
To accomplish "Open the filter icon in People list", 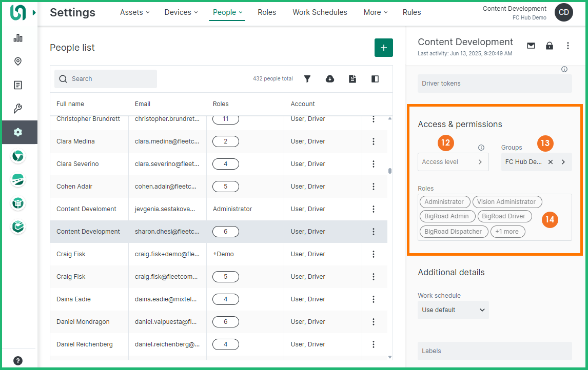I will (307, 79).
